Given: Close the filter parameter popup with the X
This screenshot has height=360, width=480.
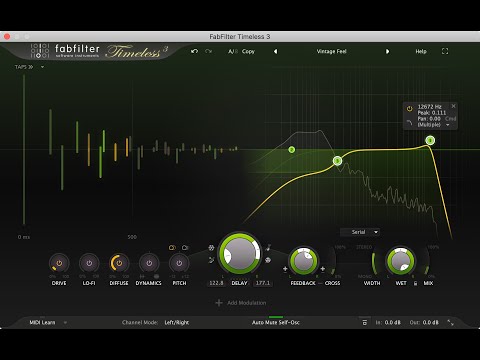Looking at the screenshot, I should [x=453, y=106].
